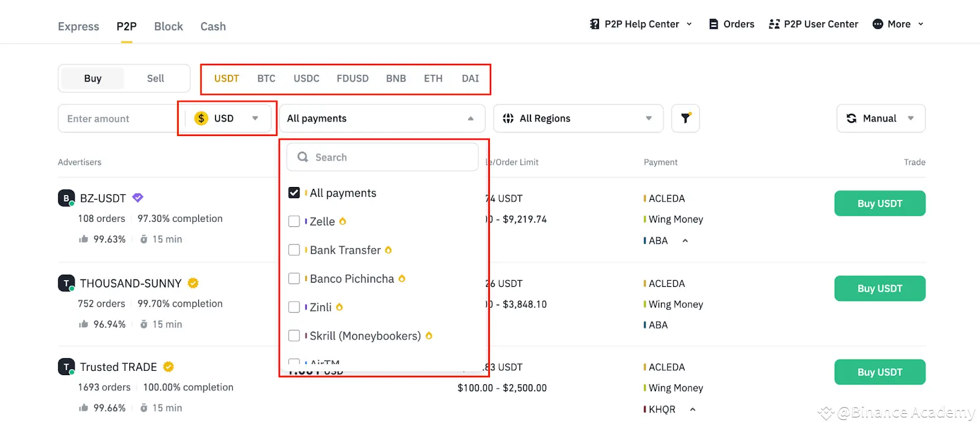Viewport: 980px width, 426px height.
Task: Click BZ-USDT verified badge icon
Action: click(x=138, y=197)
